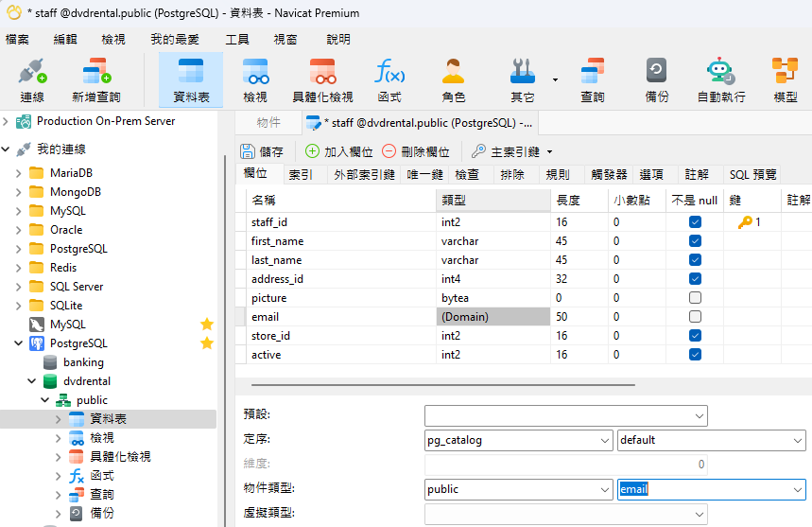Open the 模型 model toolbar icon
The image size is (812, 527).
pyautogui.click(x=786, y=80)
